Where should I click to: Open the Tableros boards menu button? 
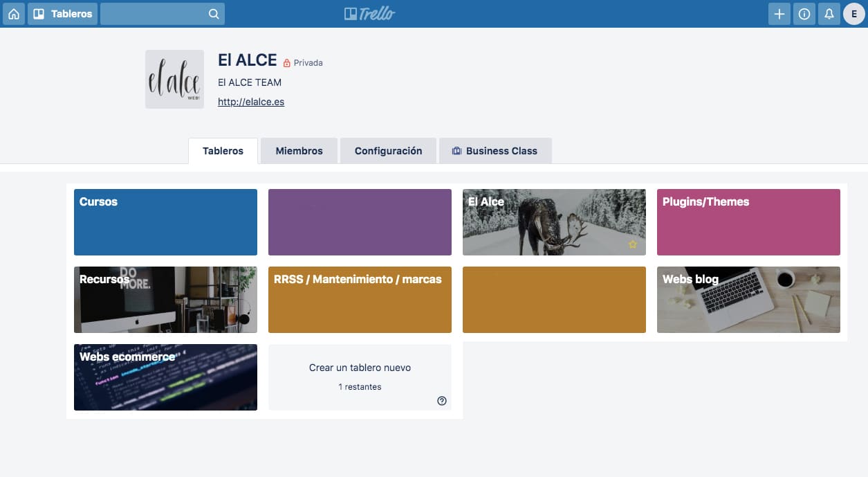[62, 14]
